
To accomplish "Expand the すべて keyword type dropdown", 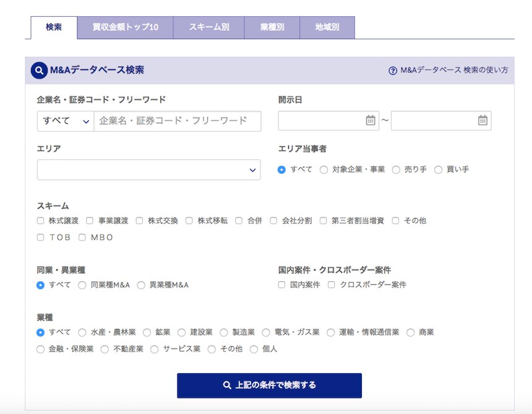I will 66,121.
